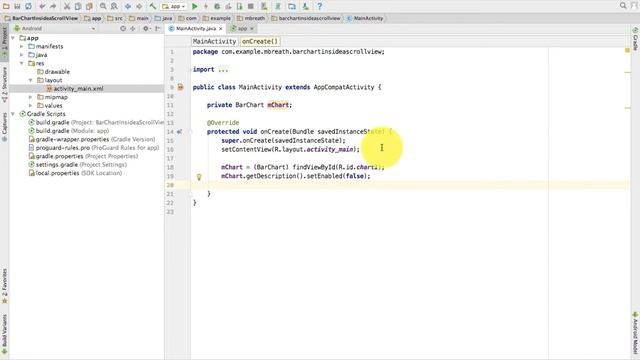
Task: Click the example breadcrumb
Action: [x=217, y=18]
